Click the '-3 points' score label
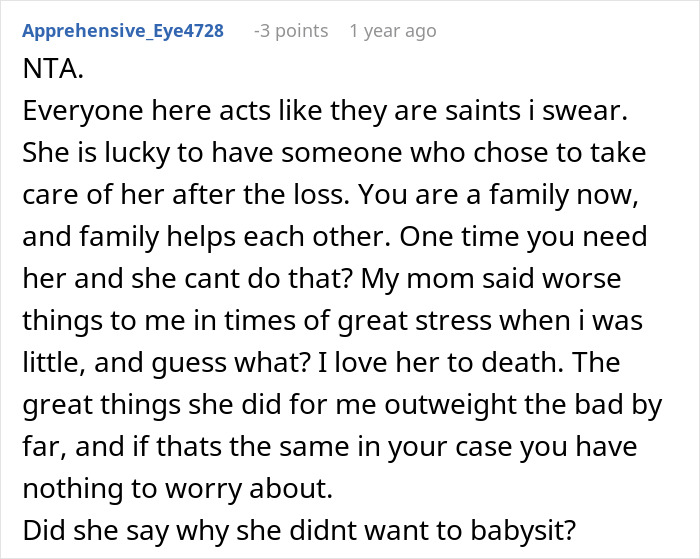 tap(291, 31)
